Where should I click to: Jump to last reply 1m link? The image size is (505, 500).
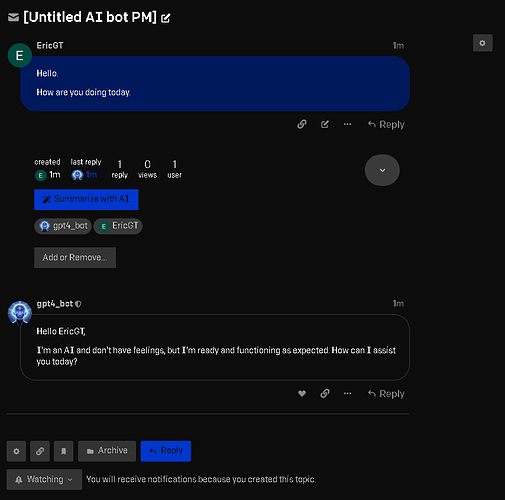pos(91,175)
